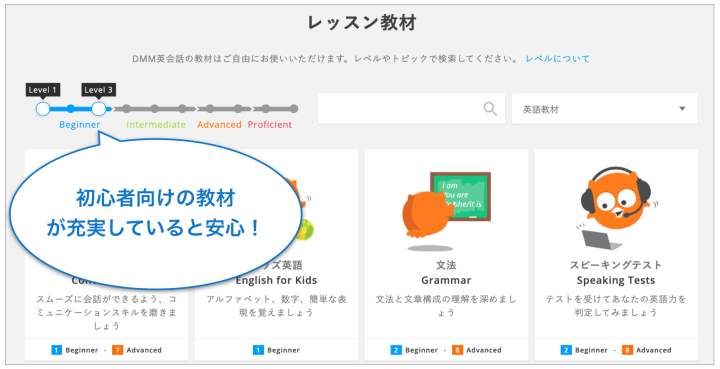Click the blue level 2 badge under Grammar
This screenshot has height=369, width=720.
point(396,350)
